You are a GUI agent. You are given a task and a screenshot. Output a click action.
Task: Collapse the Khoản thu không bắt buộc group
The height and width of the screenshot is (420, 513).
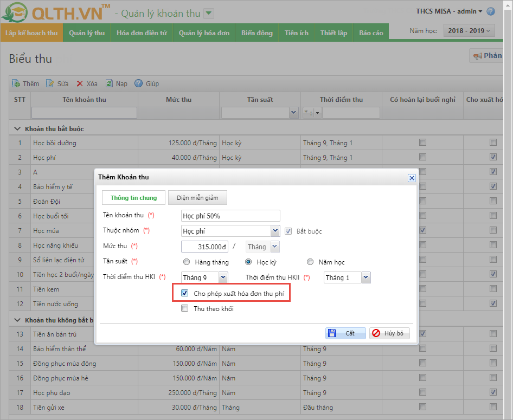point(17,320)
